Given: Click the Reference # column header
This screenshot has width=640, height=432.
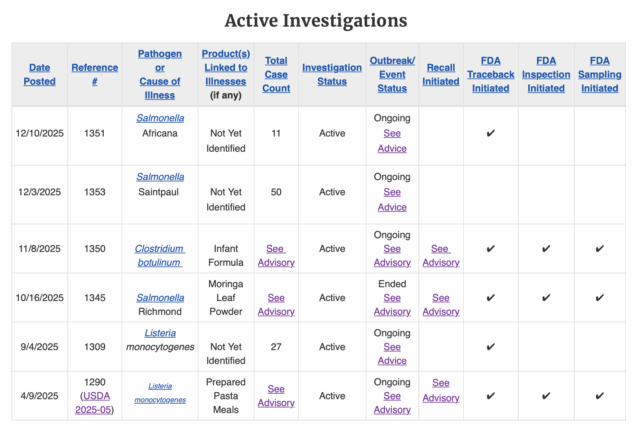Looking at the screenshot, I should 94,74.
